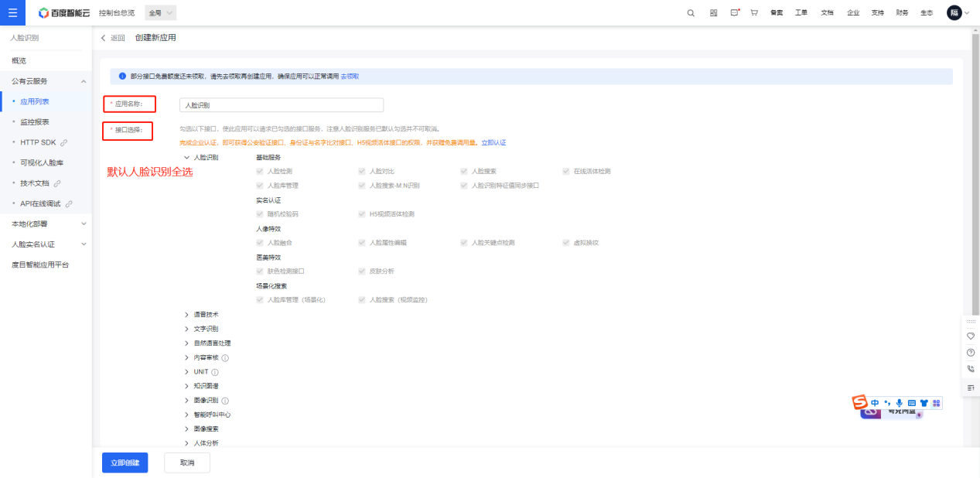The image size is (980, 478).
Task: Open the Sogou toolbox grid icon
Action: click(x=936, y=403)
